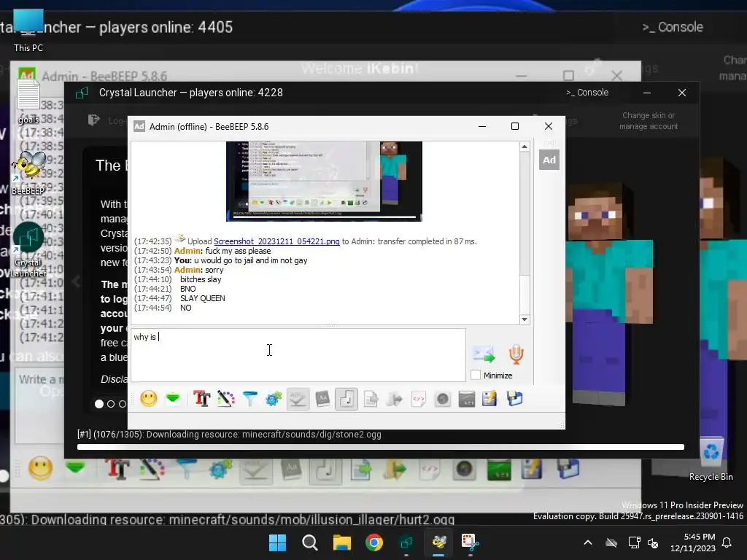Click the round gray screen capture icon in front chat
This screenshot has width=747, height=560.
(443, 399)
